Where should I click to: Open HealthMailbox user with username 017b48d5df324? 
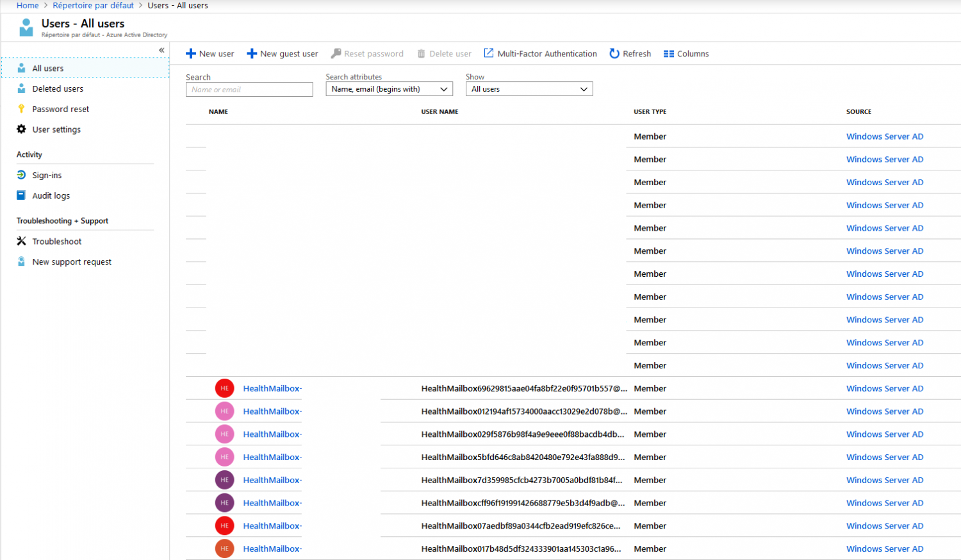[x=272, y=548]
